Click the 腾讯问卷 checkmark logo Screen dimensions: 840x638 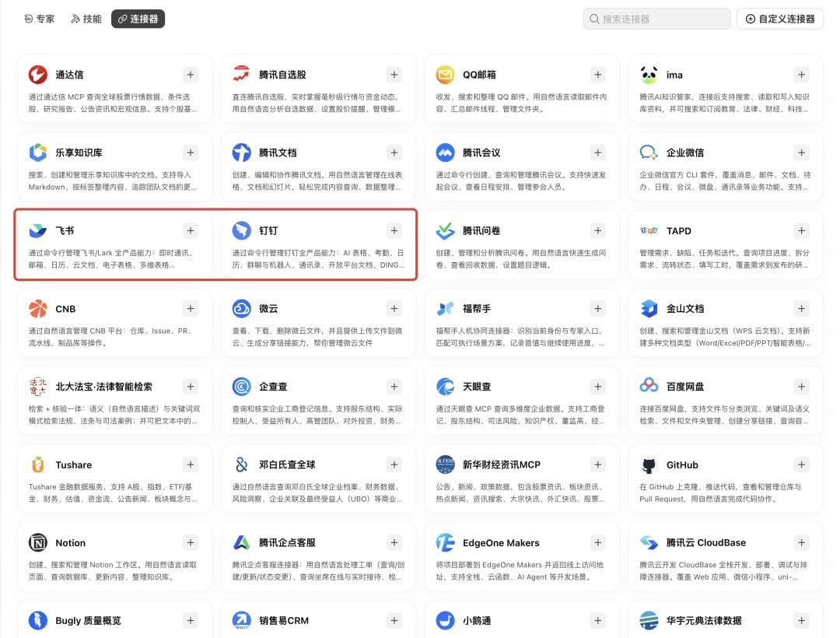tap(445, 230)
